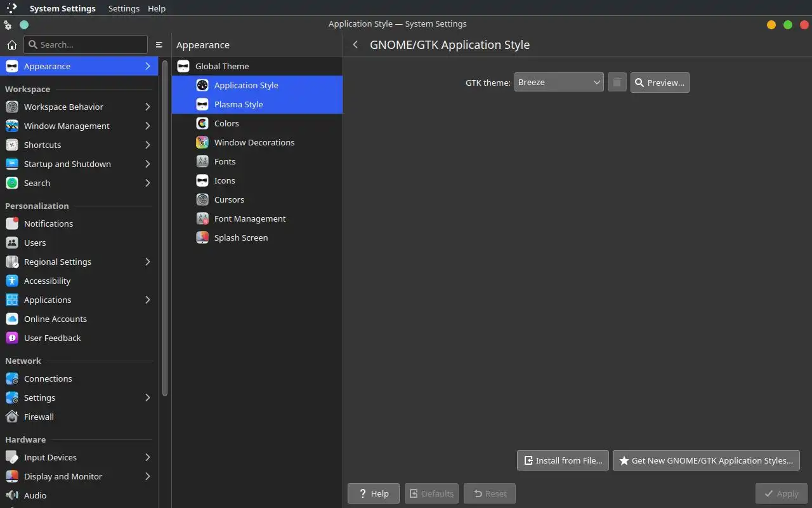Click the Regional Settings icon

click(11, 262)
